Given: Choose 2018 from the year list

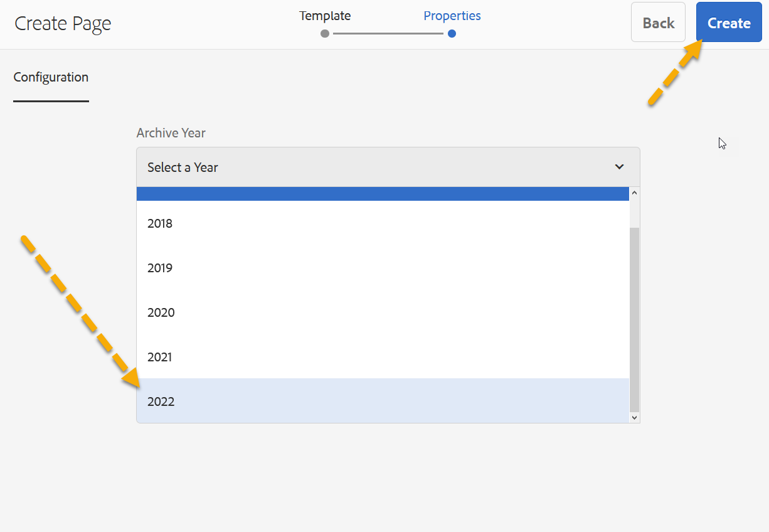Looking at the screenshot, I should click(x=160, y=223).
